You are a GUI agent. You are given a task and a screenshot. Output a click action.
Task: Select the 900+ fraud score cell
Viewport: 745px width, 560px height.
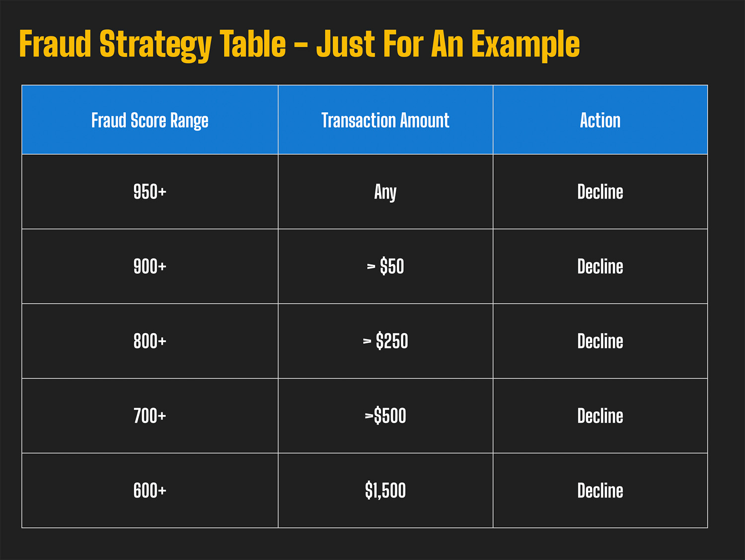149,267
